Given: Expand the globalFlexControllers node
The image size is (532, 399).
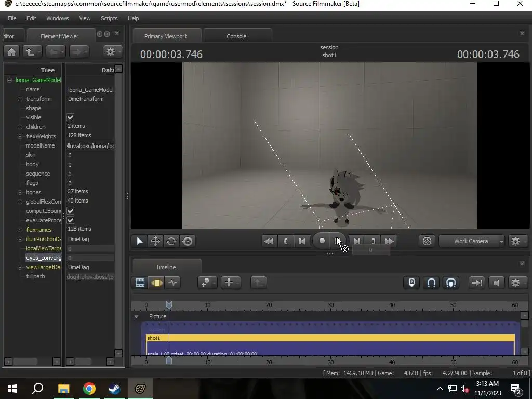Looking at the screenshot, I should (x=20, y=202).
